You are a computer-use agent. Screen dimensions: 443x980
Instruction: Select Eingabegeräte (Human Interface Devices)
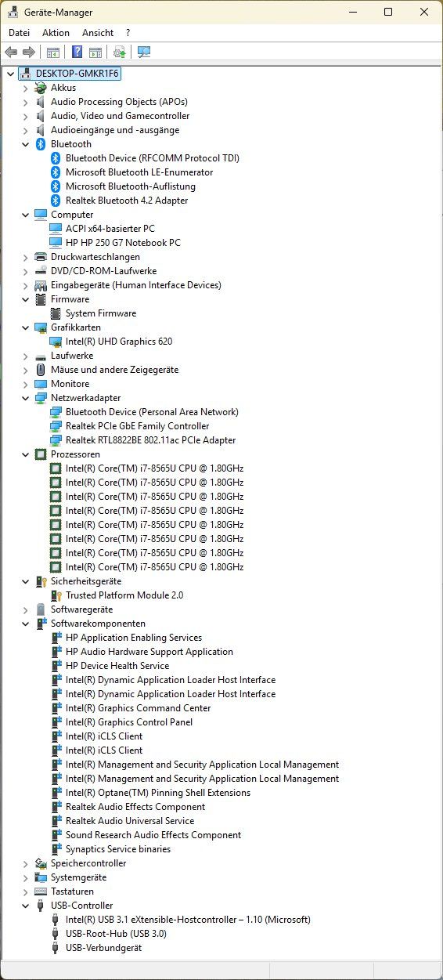136,285
